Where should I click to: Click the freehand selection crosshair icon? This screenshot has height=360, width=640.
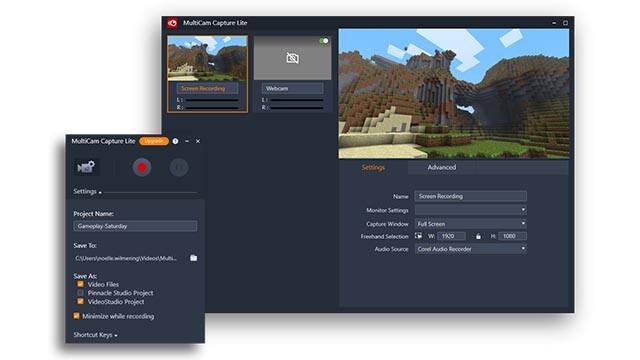(x=418, y=236)
